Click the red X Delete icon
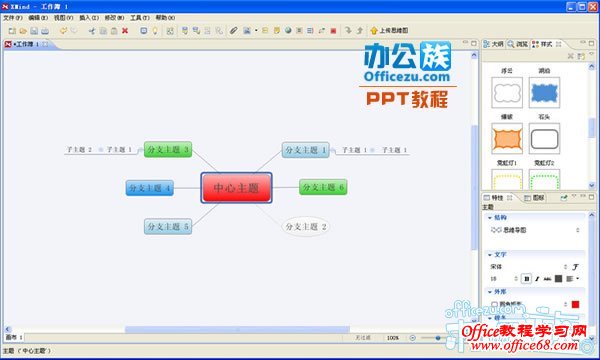Viewport: 600px width, 360px height. point(125,31)
